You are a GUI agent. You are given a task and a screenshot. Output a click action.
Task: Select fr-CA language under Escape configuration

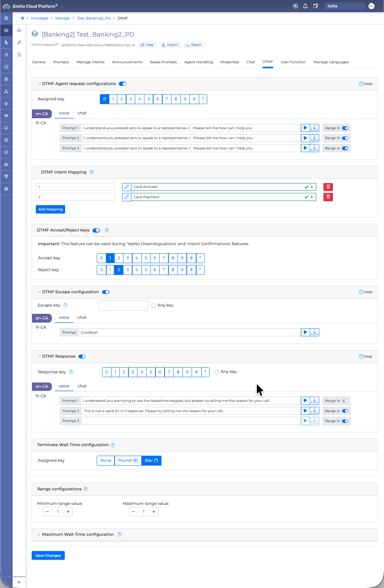41,328
